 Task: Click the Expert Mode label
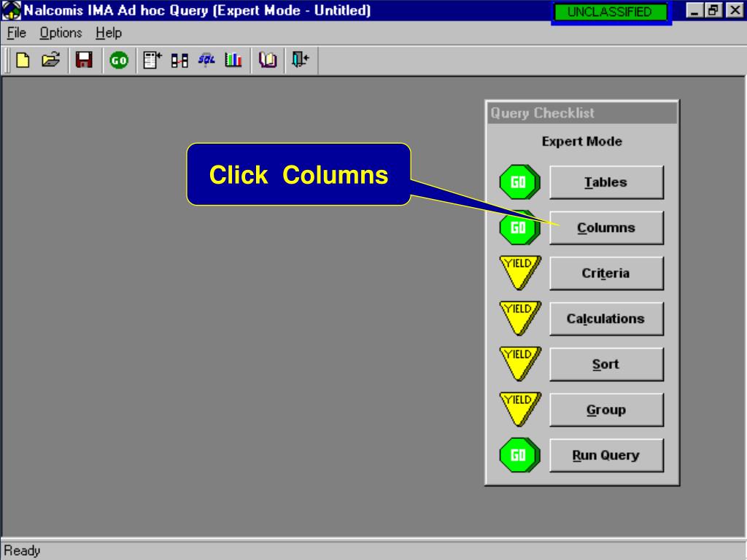tap(581, 141)
